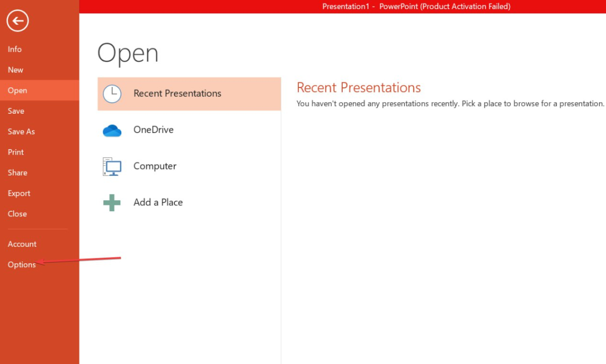Click the Recent Presentations clock icon
The width and height of the screenshot is (606, 364).
112,94
